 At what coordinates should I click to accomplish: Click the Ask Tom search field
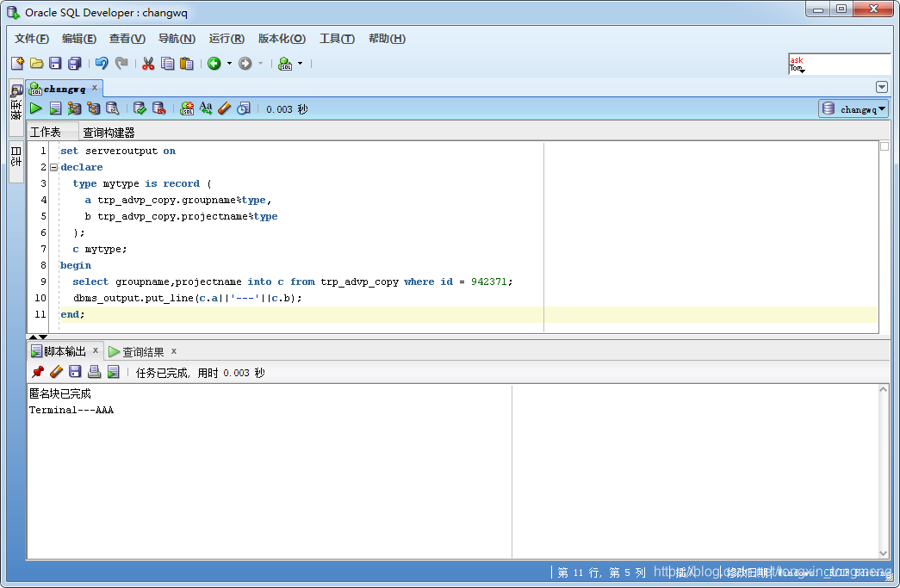[x=839, y=64]
